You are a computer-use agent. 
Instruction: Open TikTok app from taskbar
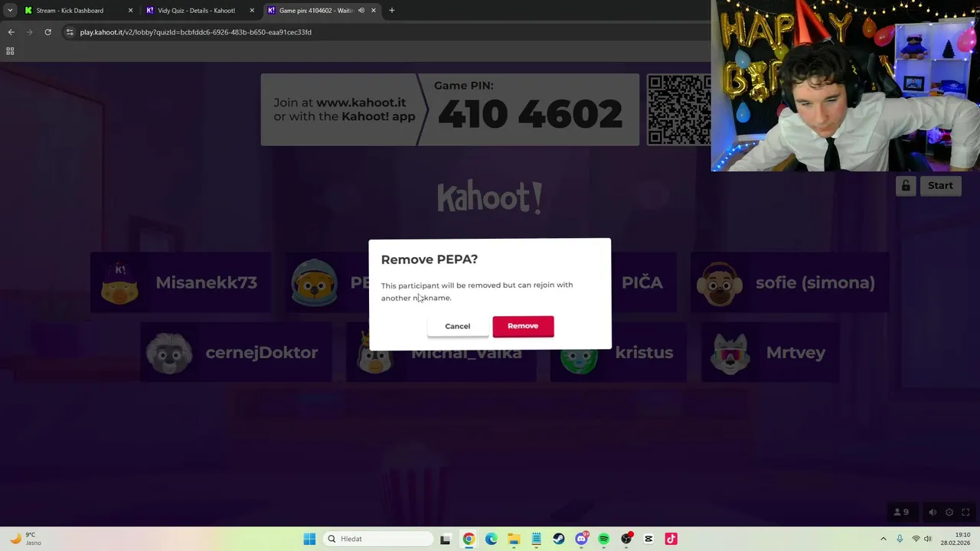pos(671,539)
